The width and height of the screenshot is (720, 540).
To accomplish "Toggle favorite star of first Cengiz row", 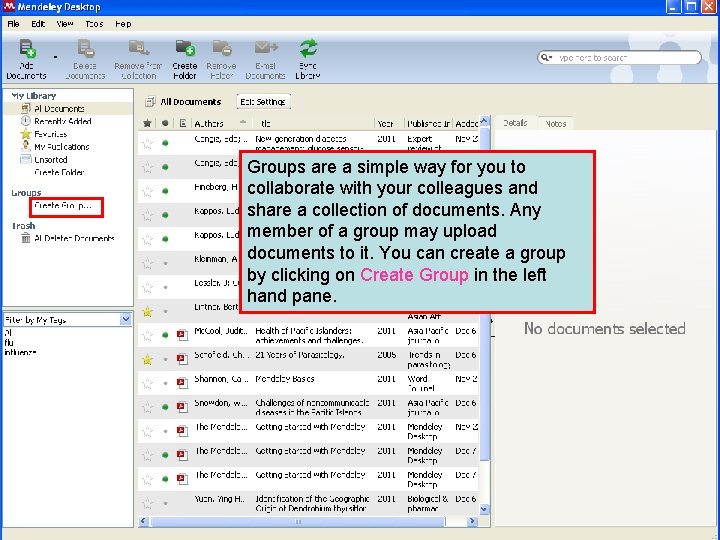I will (x=147, y=143).
